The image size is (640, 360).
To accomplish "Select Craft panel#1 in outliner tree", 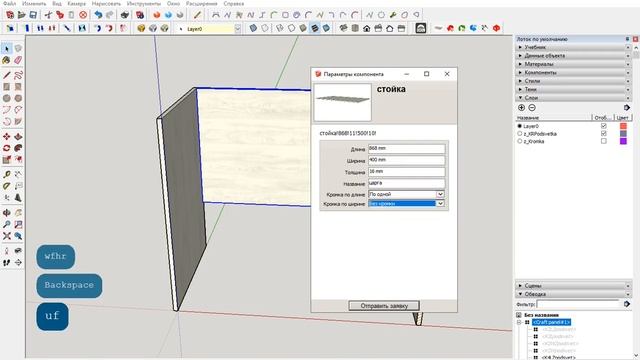I will tap(551, 322).
